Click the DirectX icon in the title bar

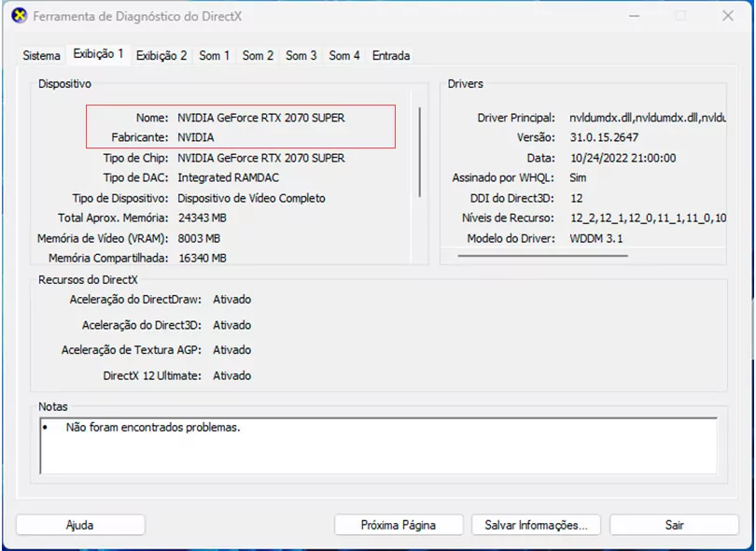[x=19, y=17]
